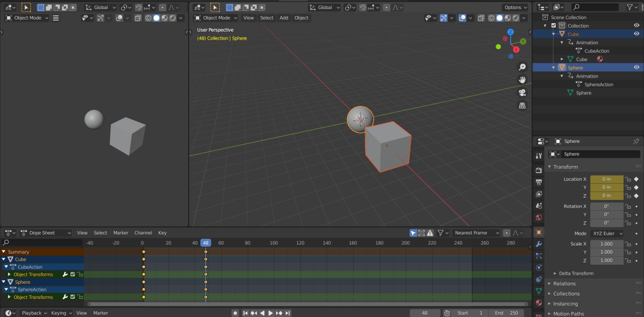Image resolution: width=644 pixels, height=317 pixels.
Task: Play the animation forward
Action: [x=271, y=313]
